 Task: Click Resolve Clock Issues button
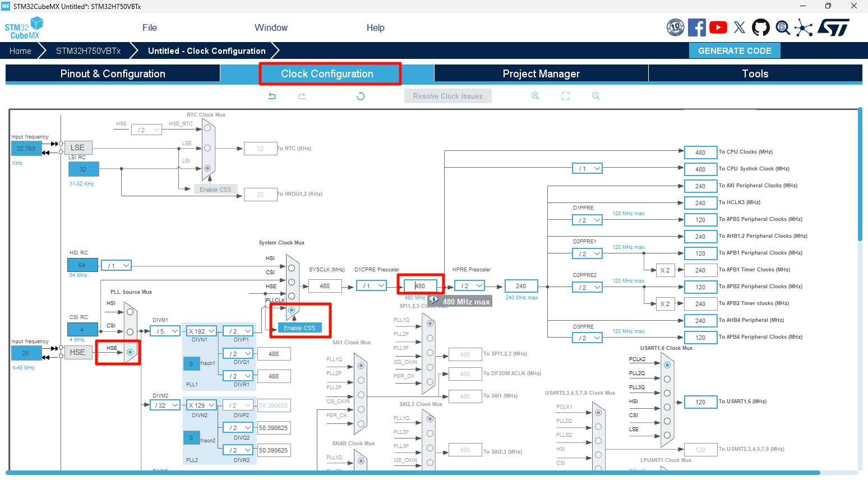(448, 96)
